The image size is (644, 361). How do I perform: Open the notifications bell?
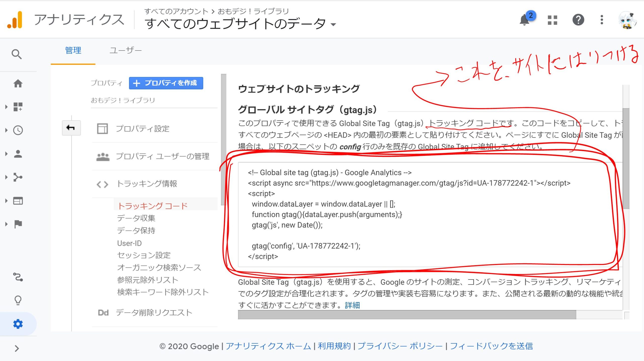click(x=525, y=20)
